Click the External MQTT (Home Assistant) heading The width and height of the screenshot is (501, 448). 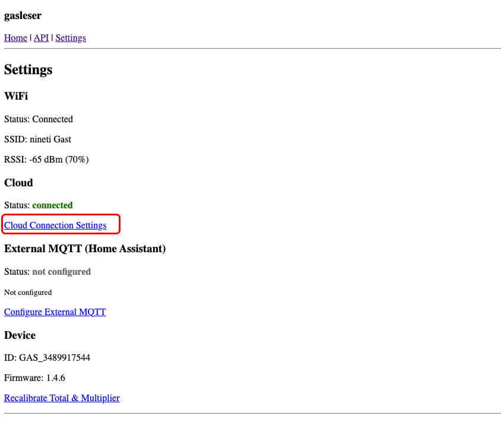(x=85, y=249)
